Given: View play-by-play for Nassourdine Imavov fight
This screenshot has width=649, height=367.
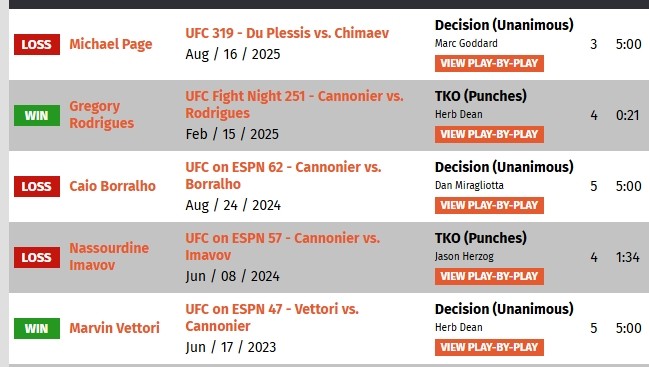Looking at the screenshot, I should (x=489, y=276).
